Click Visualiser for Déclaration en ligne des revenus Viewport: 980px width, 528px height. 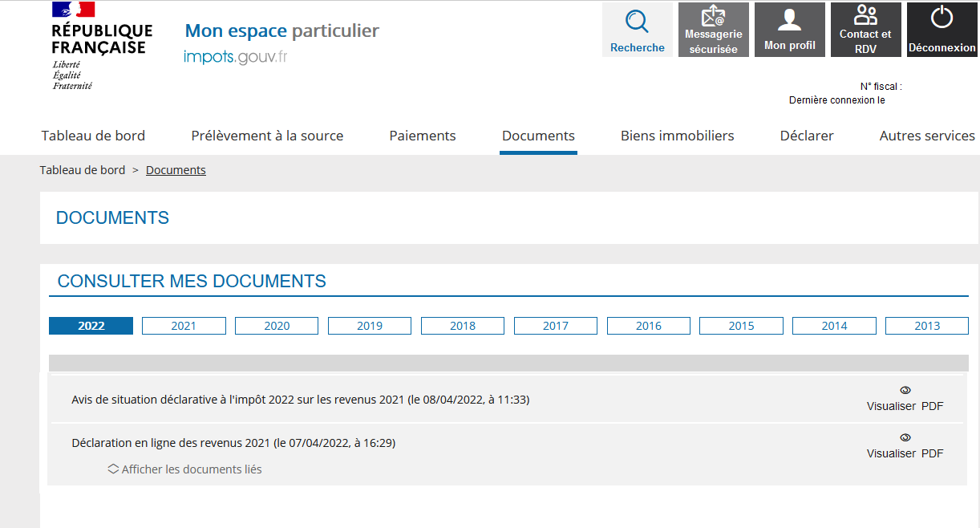tap(891, 453)
